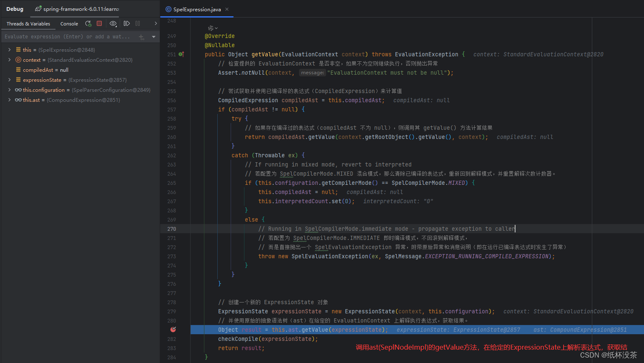Toggle the breakpoint on line 281

[x=173, y=330]
